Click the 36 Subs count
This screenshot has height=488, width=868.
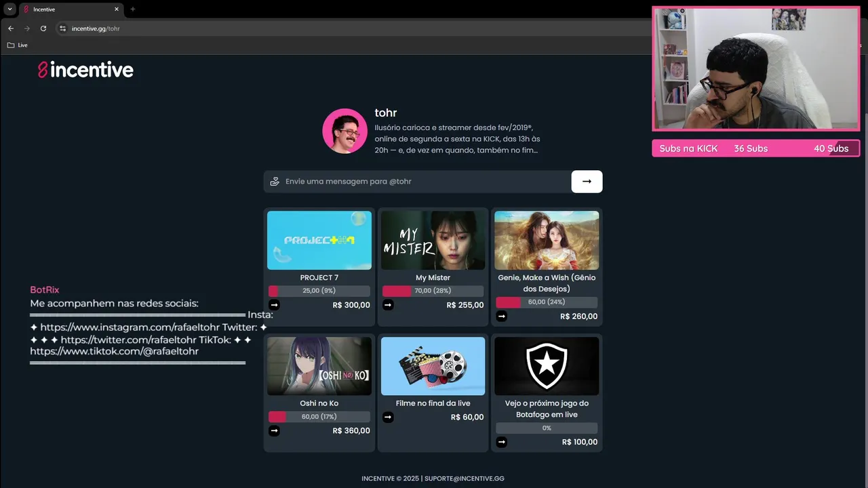pos(751,148)
